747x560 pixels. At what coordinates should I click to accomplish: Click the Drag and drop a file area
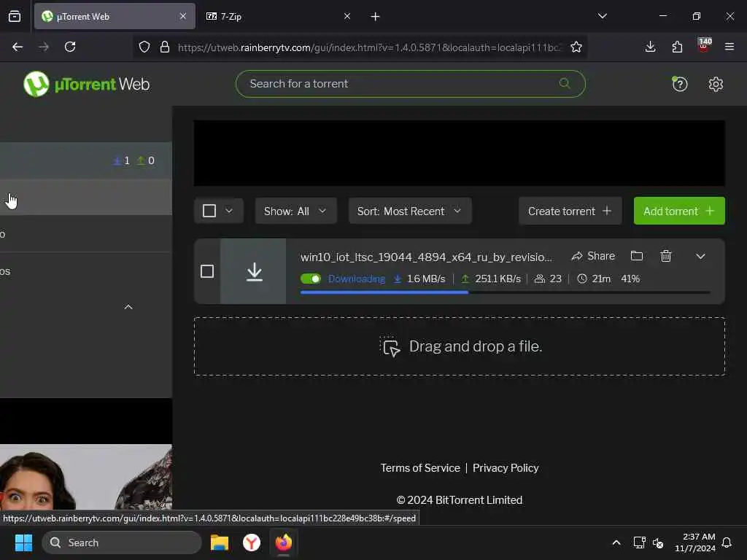pyautogui.click(x=460, y=346)
